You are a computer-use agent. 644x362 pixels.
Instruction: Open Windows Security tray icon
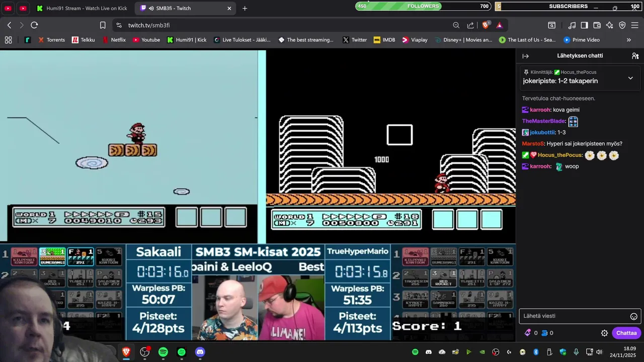[562, 352]
